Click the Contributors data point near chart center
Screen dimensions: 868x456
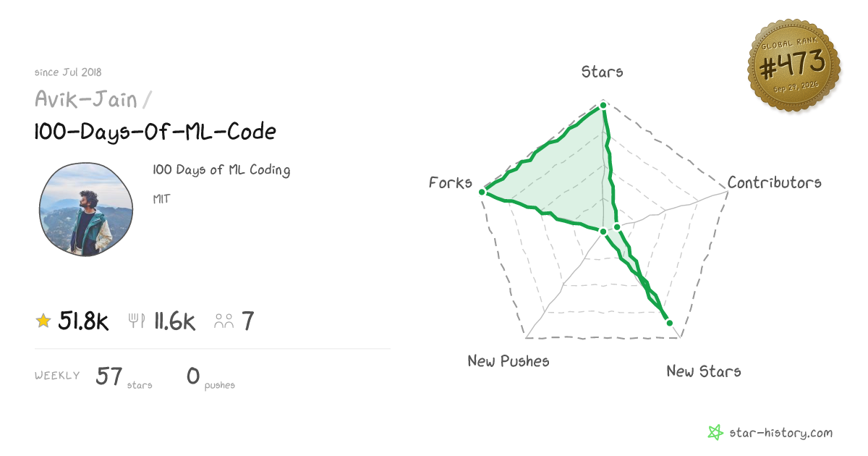(x=617, y=227)
